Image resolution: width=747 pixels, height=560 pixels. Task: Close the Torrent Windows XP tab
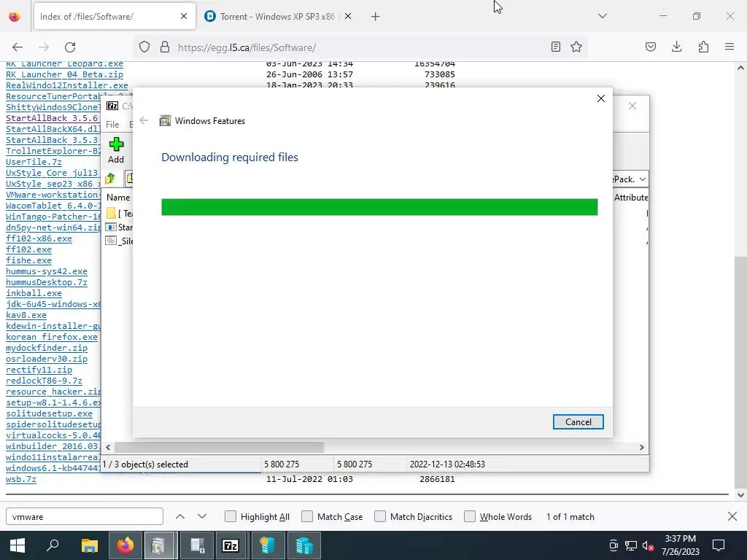348,17
